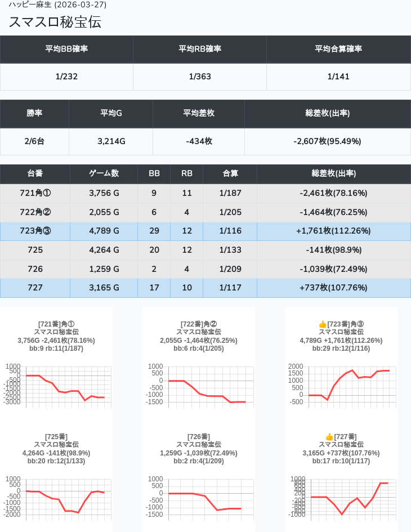Select the 723角③ cell in the table
Screen dimensions: 411x532
pos(35,231)
